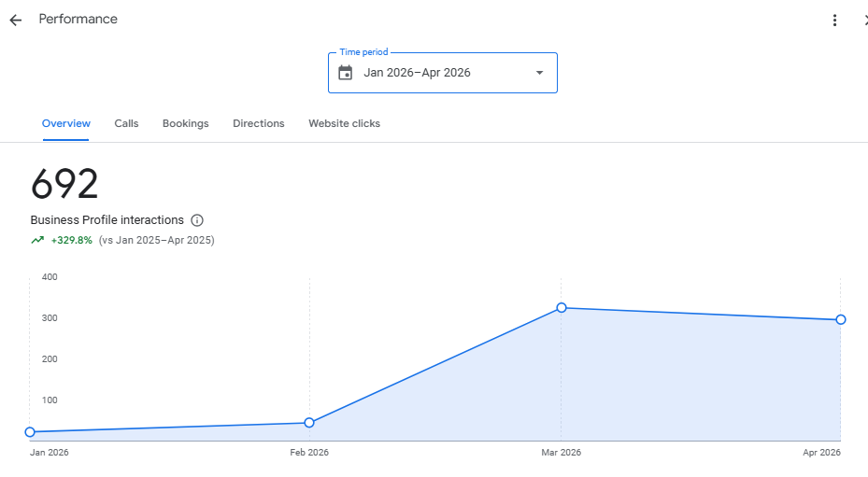Image resolution: width=868 pixels, height=477 pixels.
Task: Click the 400 y-axis label
Action: [x=50, y=277]
